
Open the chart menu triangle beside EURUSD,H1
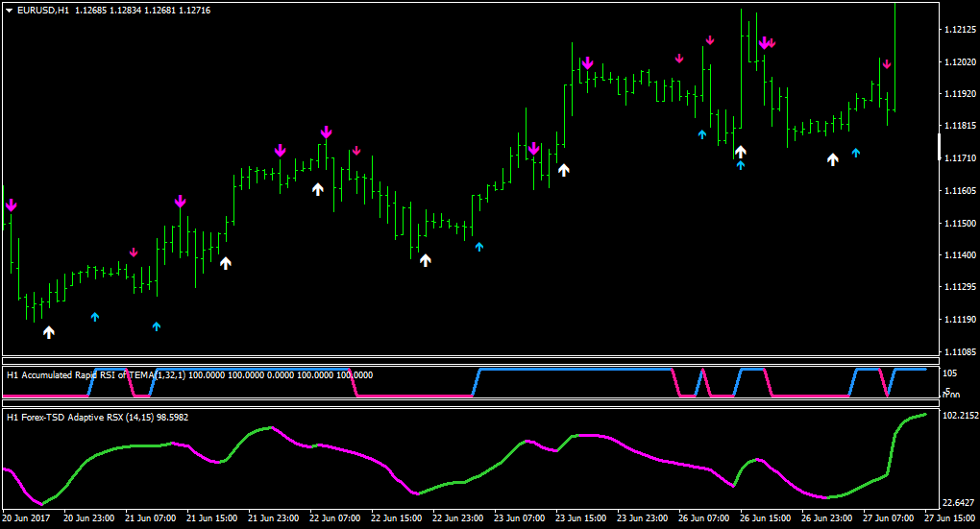pyautogui.click(x=10, y=11)
